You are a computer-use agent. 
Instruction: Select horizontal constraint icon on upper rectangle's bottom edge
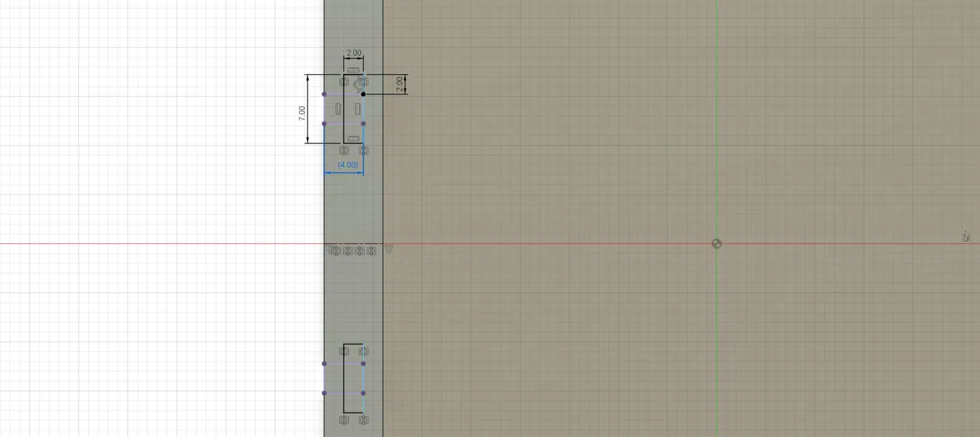[354, 138]
